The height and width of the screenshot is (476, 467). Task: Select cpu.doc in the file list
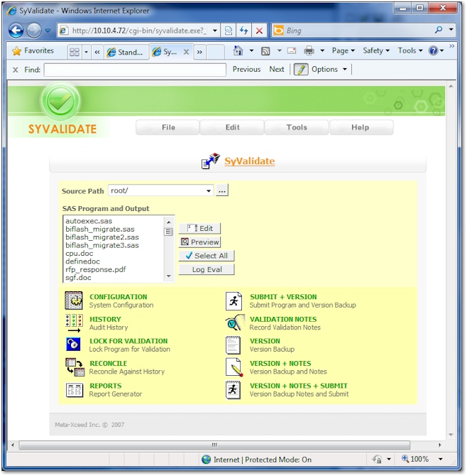(79, 253)
